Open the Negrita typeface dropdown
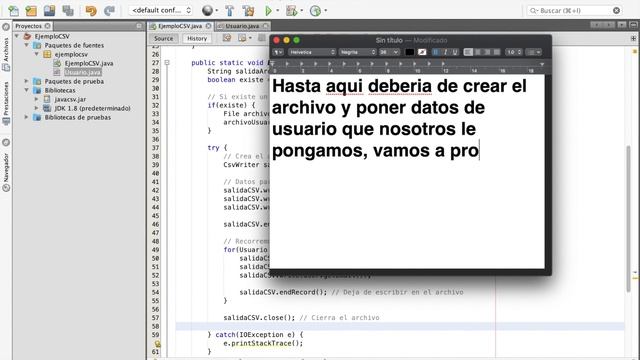640x360 pixels. [358, 52]
